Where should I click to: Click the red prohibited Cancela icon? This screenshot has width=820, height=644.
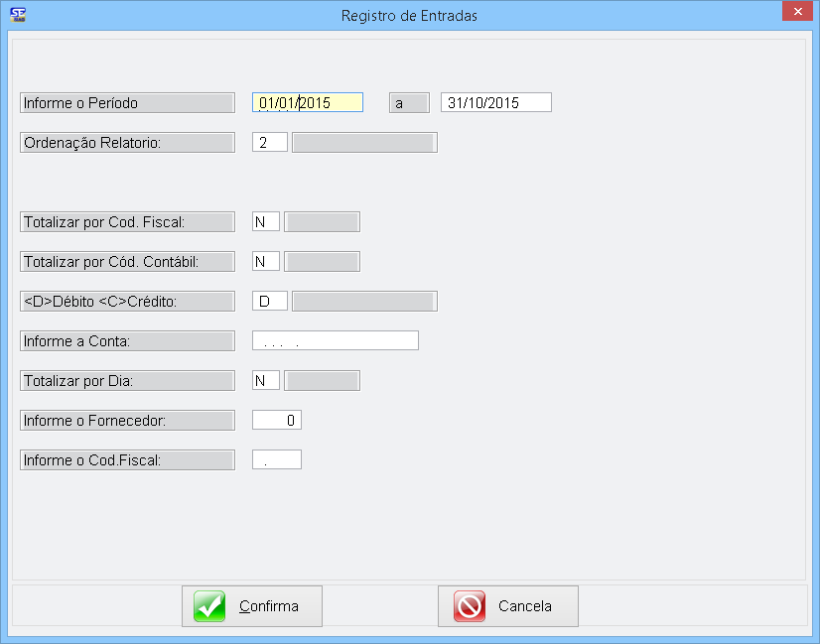pos(469,606)
